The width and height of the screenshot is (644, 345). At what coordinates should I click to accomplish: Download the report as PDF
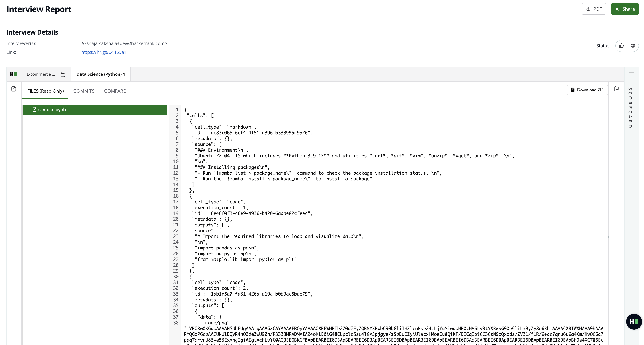[594, 9]
